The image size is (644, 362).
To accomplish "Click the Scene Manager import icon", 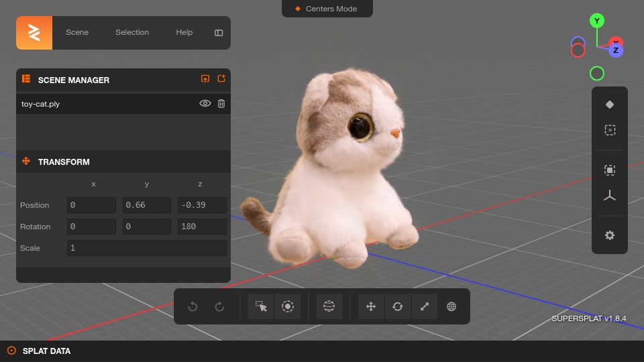I will point(205,79).
